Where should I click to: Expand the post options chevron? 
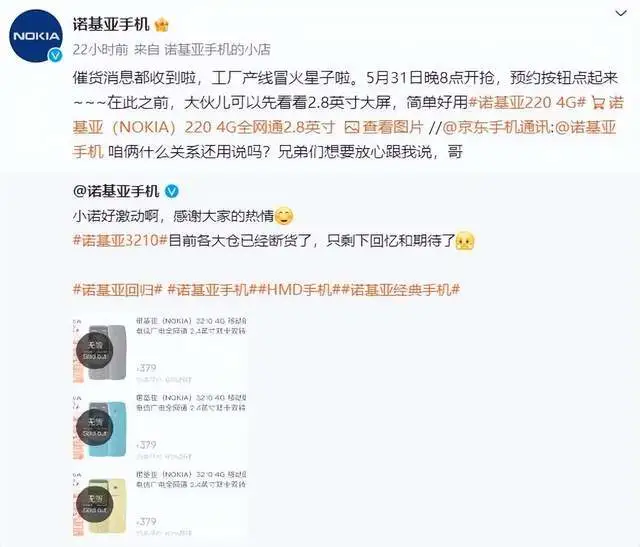pyautogui.click(x=620, y=14)
